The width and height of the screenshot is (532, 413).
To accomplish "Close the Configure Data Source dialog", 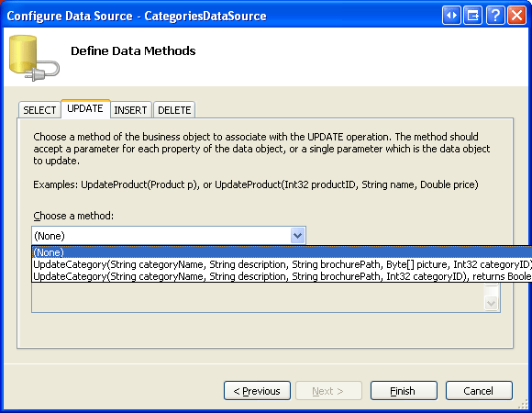I will tap(516, 16).
